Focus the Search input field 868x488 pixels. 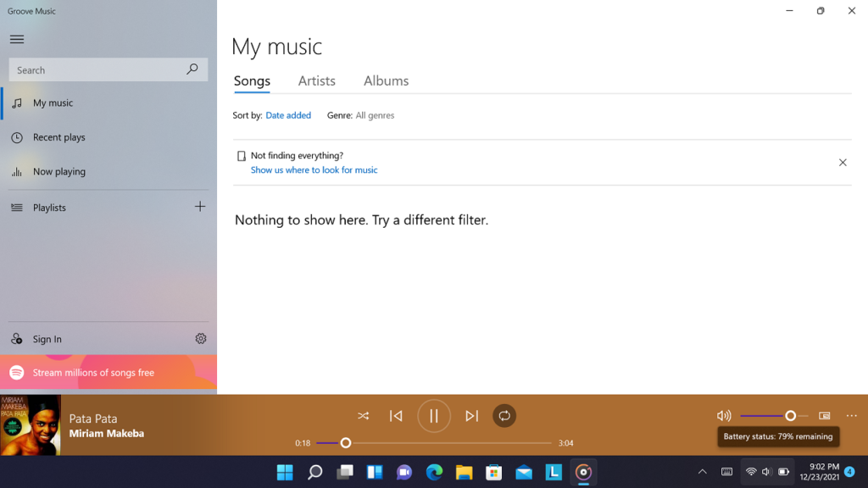[x=108, y=69]
